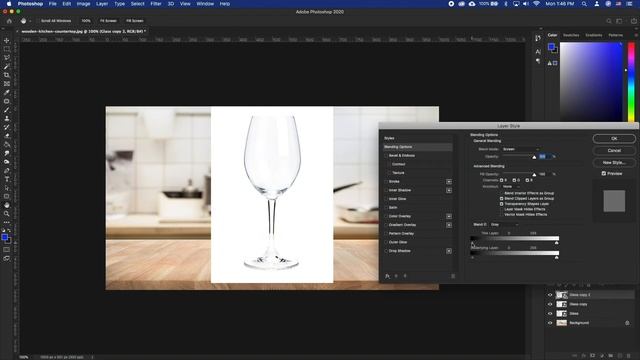Hide the Glass copy 2 layer
The image size is (640, 360).
point(550,295)
